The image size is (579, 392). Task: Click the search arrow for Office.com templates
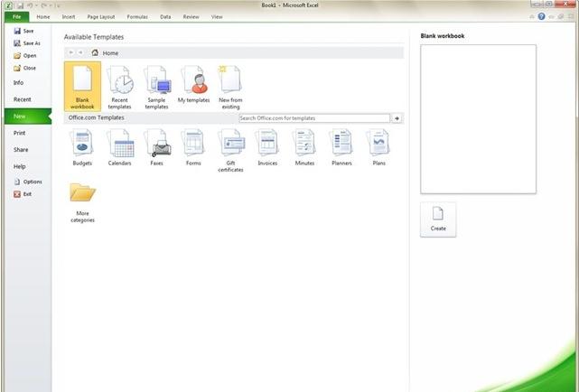397,118
